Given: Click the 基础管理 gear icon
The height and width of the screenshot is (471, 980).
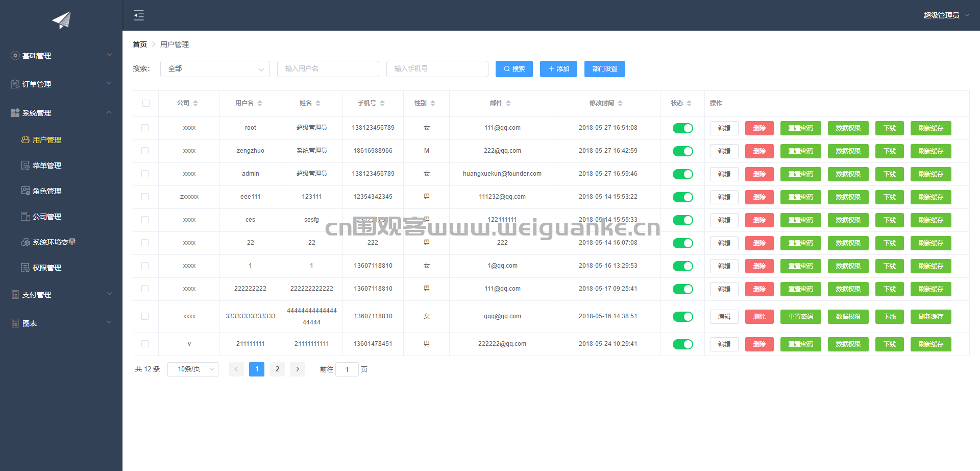Looking at the screenshot, I should pyautogui.click(x=15, y=55).
